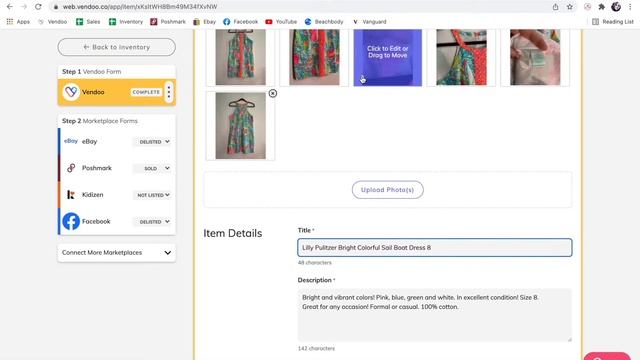Viewport: 640px width, 360px height.
Task: Click the Item Details heading
Action: click(x=233, y=233)
